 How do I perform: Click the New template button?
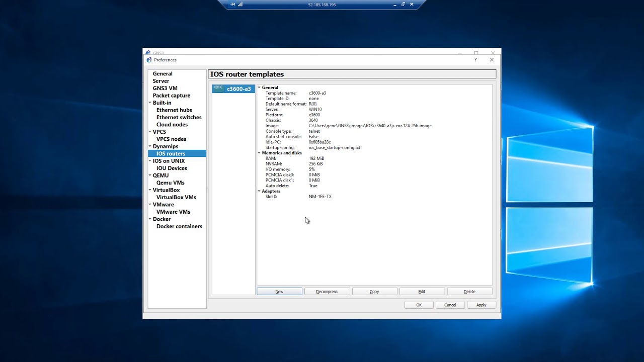pos(279,292)
